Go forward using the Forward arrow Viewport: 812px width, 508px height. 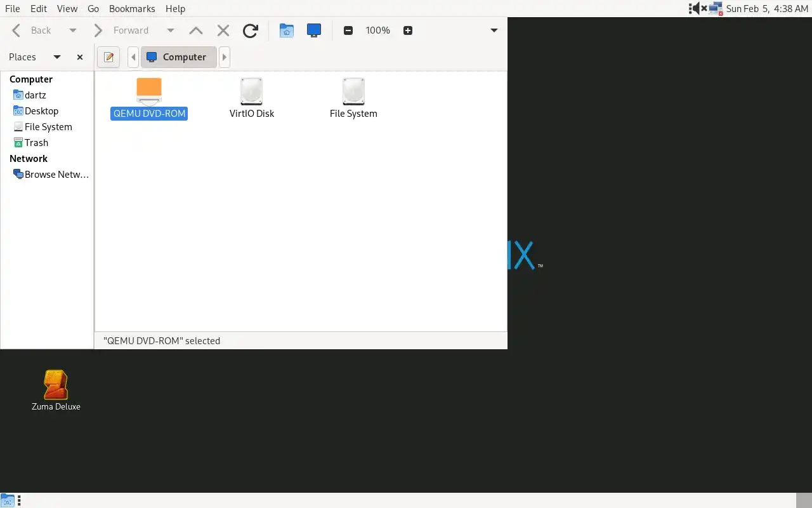tap(121, 30)
